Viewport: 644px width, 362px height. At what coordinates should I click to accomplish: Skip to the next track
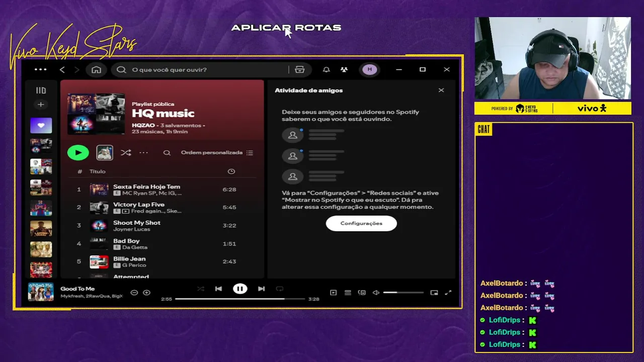[261, 289]
